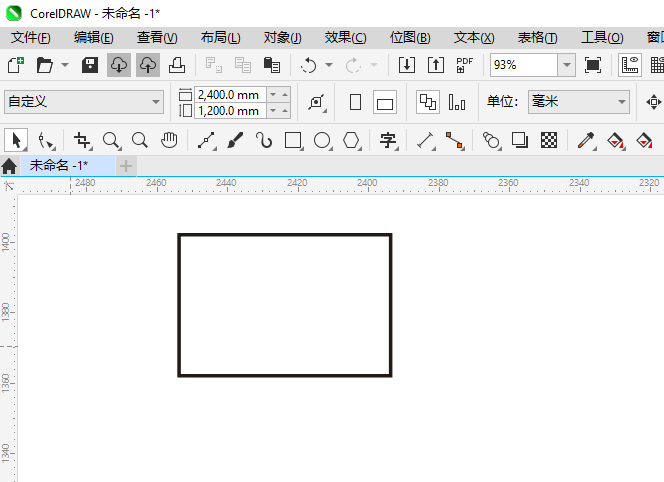Select the Transparency checkerboard tool
This screenshot has height=482, width=664.
point(549,140)
